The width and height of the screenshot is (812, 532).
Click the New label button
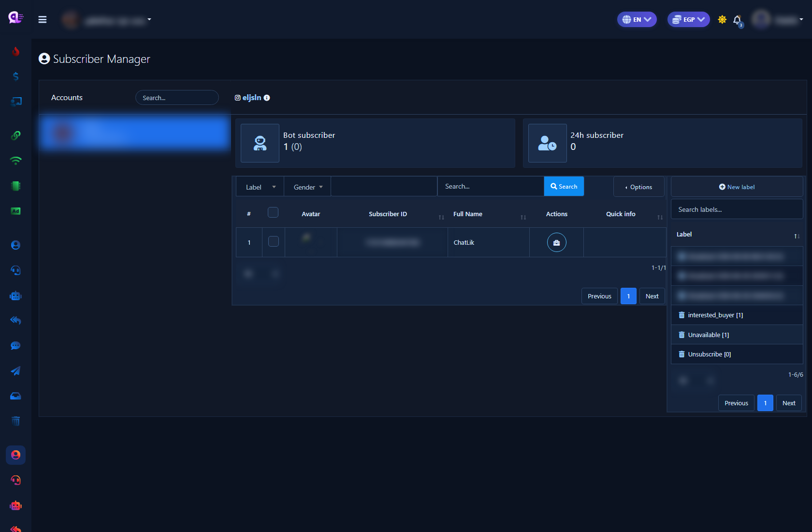(x=737, y=187)
